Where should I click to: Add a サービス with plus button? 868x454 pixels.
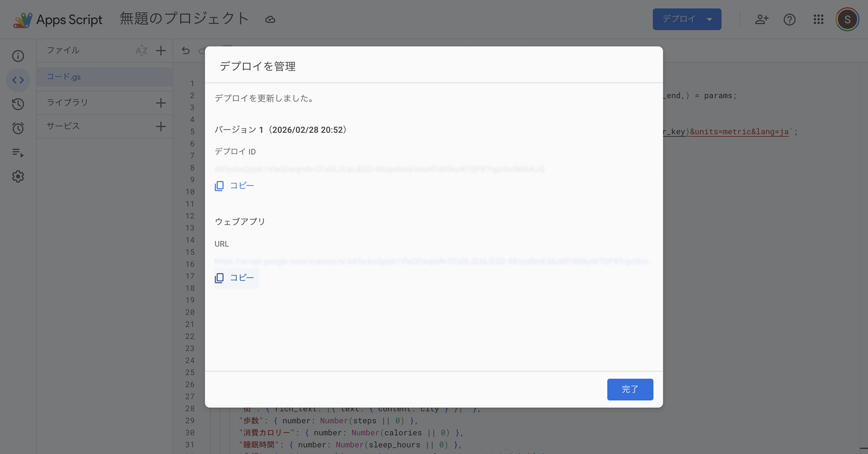[161, 126]
